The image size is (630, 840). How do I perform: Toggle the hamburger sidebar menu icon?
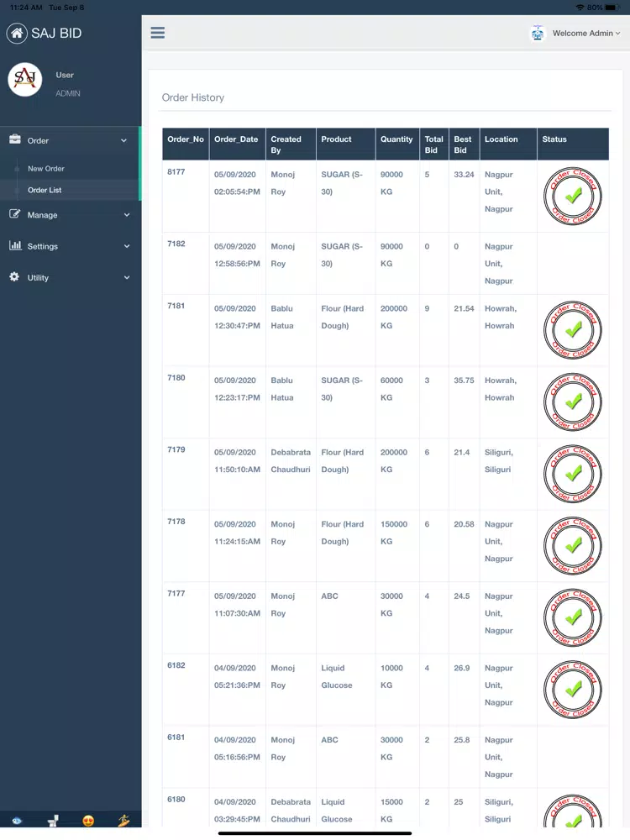[158, 33]
